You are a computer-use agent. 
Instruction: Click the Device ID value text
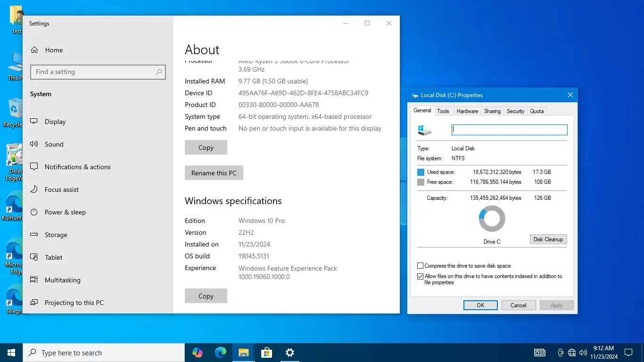(303, 93)
